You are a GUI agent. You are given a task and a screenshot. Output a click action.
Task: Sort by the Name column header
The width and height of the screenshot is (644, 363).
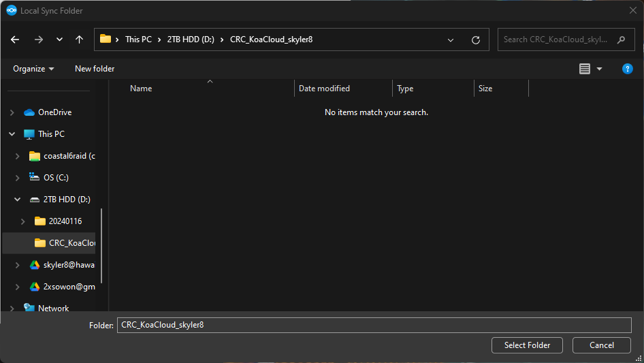coord(141,89)
